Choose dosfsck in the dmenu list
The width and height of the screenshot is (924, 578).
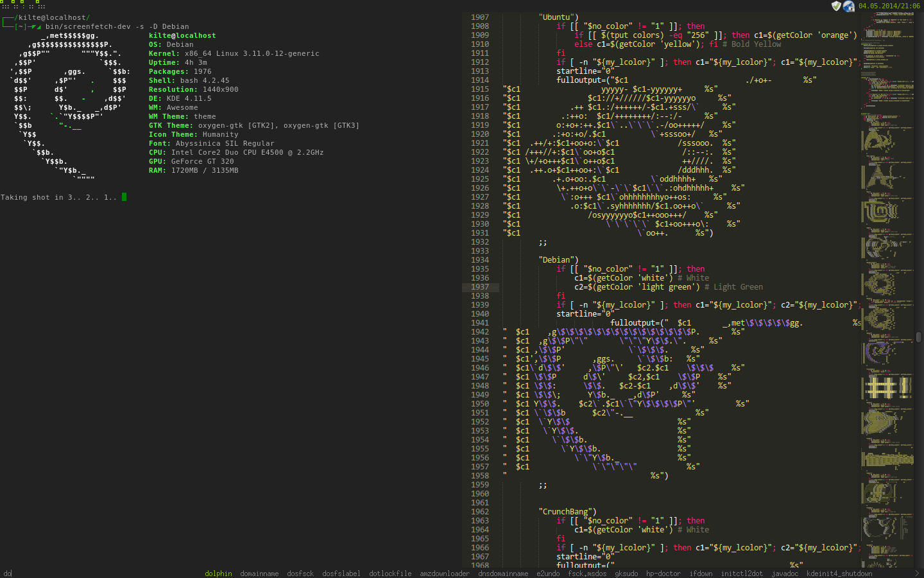click(300, 574)
